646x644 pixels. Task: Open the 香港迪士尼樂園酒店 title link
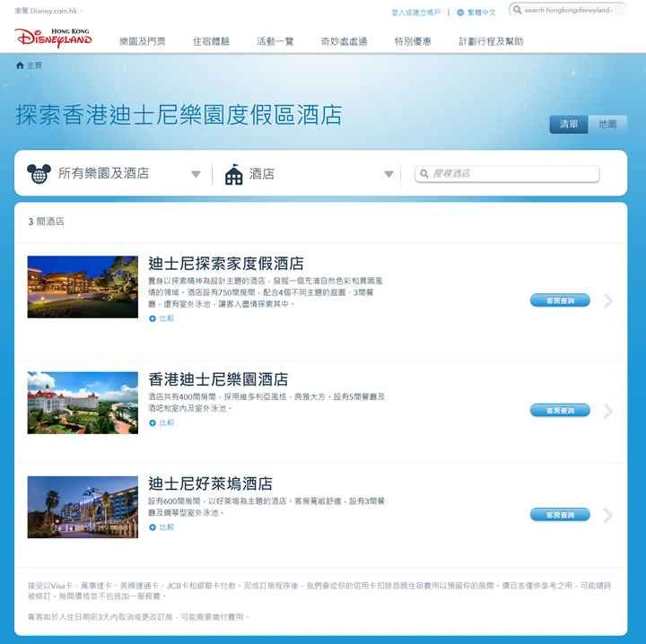pyautogui.click(x=218, y=379)
